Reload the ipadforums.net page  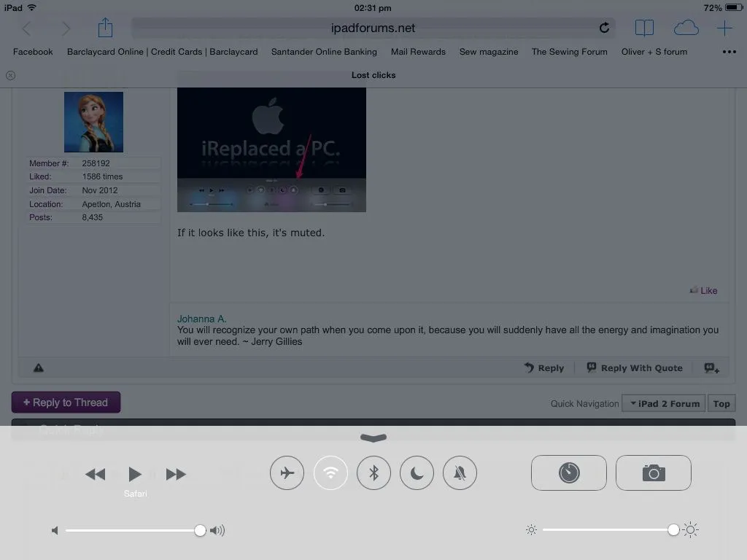click(x=604, y=28)
